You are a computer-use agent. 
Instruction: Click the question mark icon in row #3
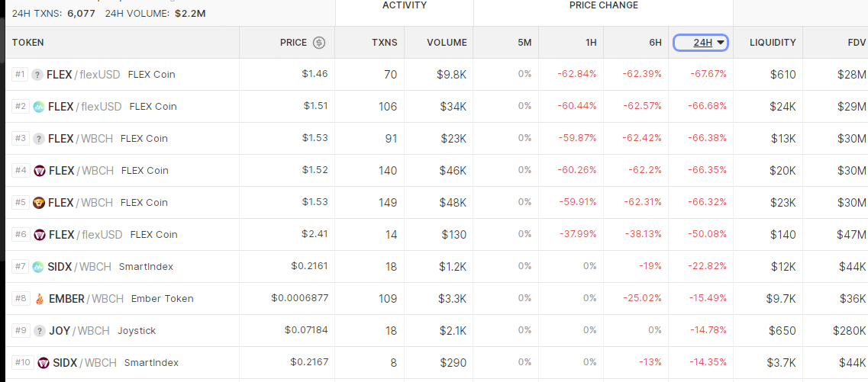click(x=39, y=139)
